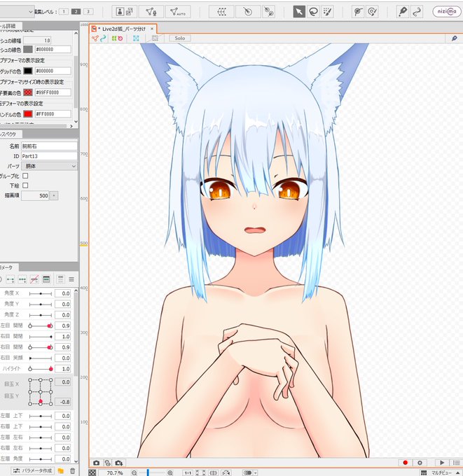This screenshot has height=476, width=463.
Task: Set edit level to 3
Action: tap(88, 11)
